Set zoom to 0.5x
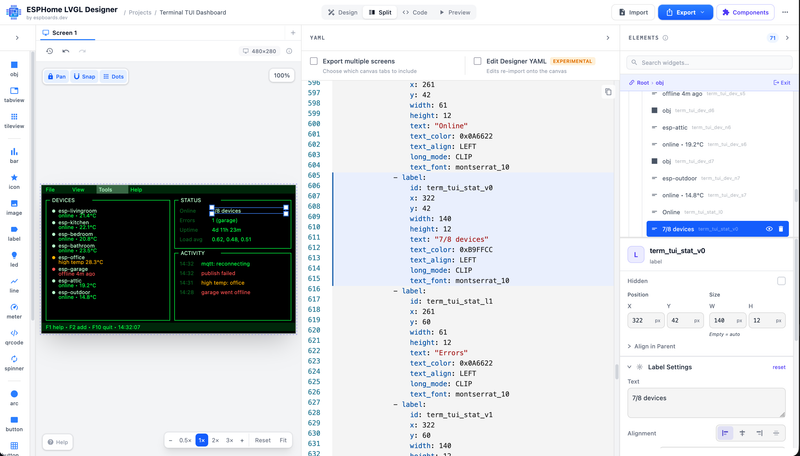800x456 pixels. coord(185,440)
